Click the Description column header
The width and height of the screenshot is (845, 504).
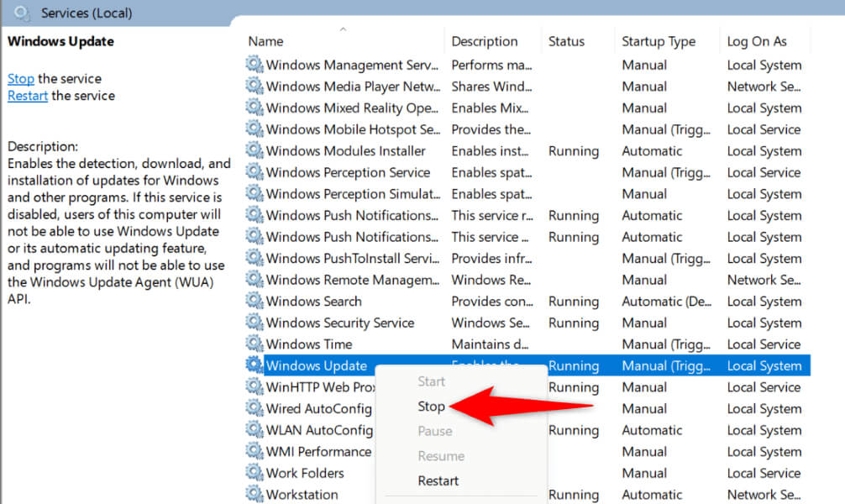tap(485, 41)
